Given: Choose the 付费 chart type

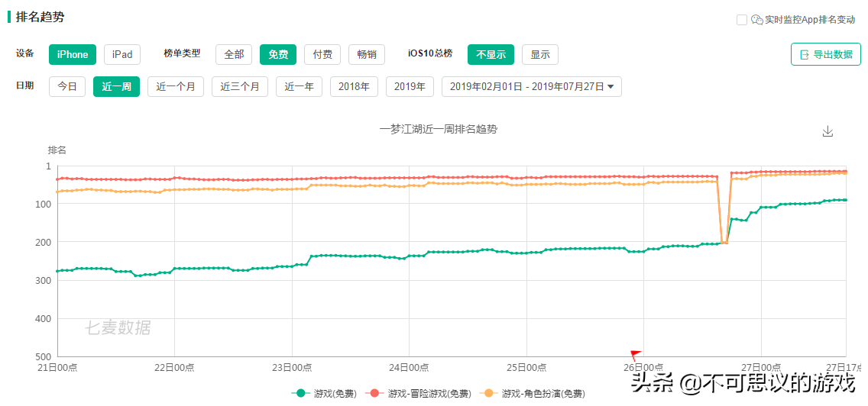Looking at the screenshot, I should [x=322, y=54].
